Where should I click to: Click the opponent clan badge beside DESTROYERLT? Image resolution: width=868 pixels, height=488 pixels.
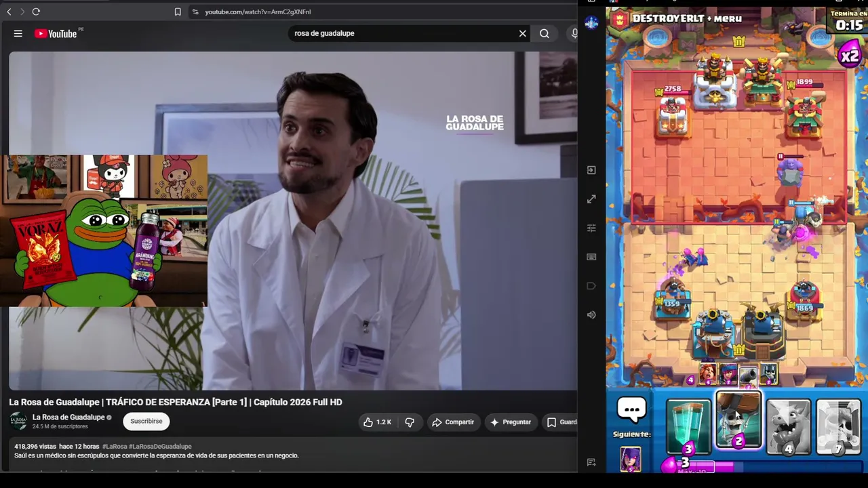(618, 20)
